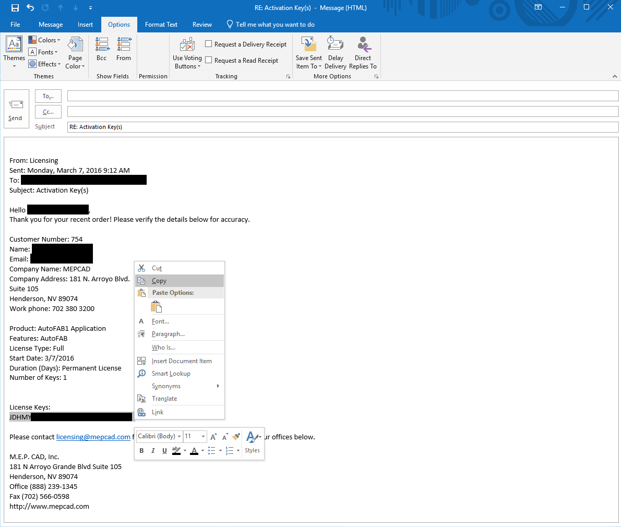Click the text http://www.mepcad.com
This screenshot has width=621, height=527.
49,506
